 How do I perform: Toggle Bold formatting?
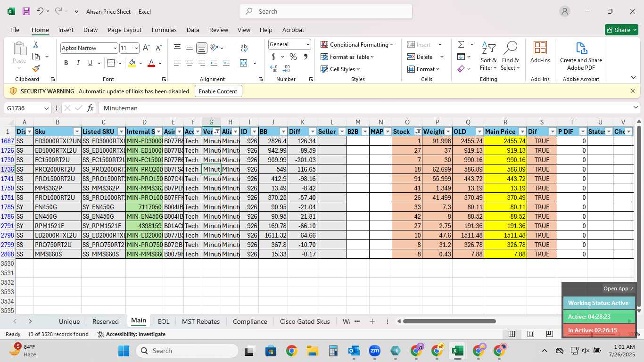click(66, 63)
